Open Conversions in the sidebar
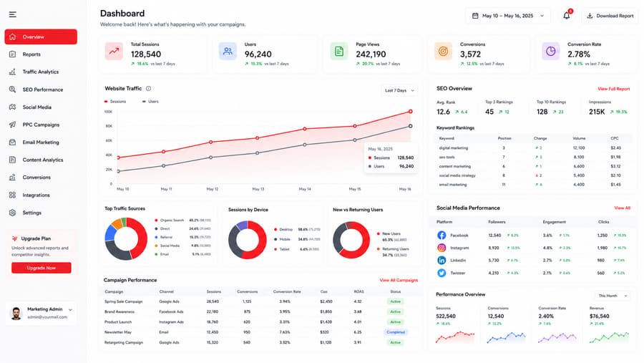Image resolution: width=644 pixels, height=363 pixels. 41,178
